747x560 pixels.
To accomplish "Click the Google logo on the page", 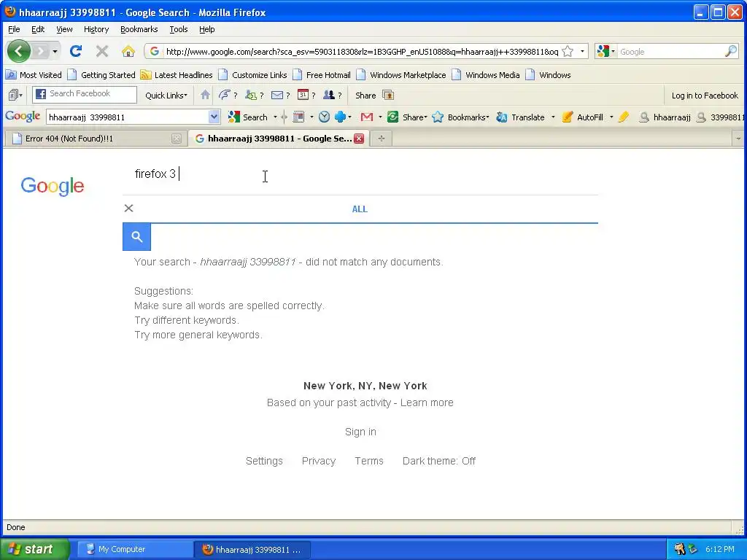I will [53, 186].
